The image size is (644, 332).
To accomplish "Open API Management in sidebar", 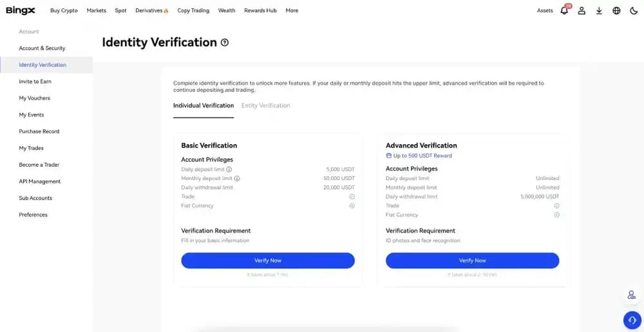I will point(40,181).
